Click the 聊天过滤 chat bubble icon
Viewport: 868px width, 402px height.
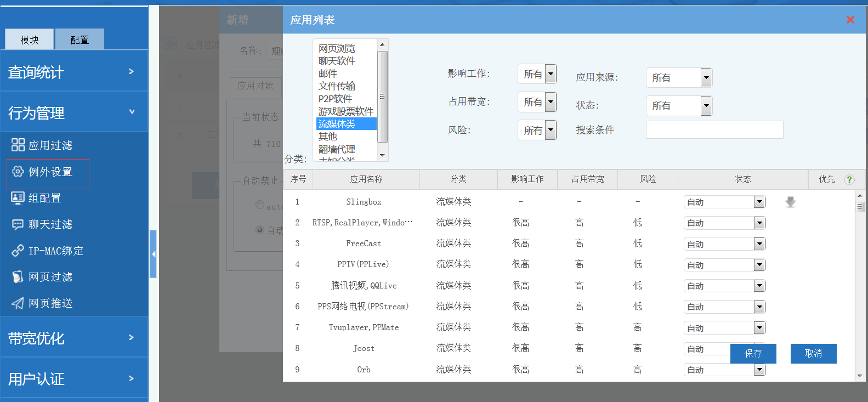18,224
